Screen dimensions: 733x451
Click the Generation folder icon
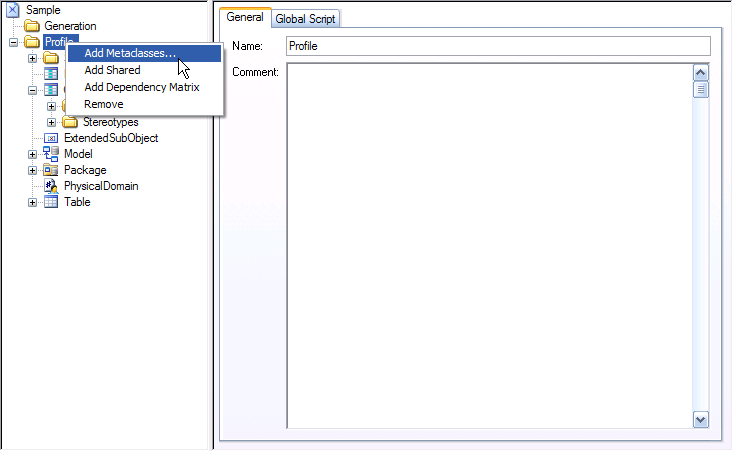(x=33, y=26)
